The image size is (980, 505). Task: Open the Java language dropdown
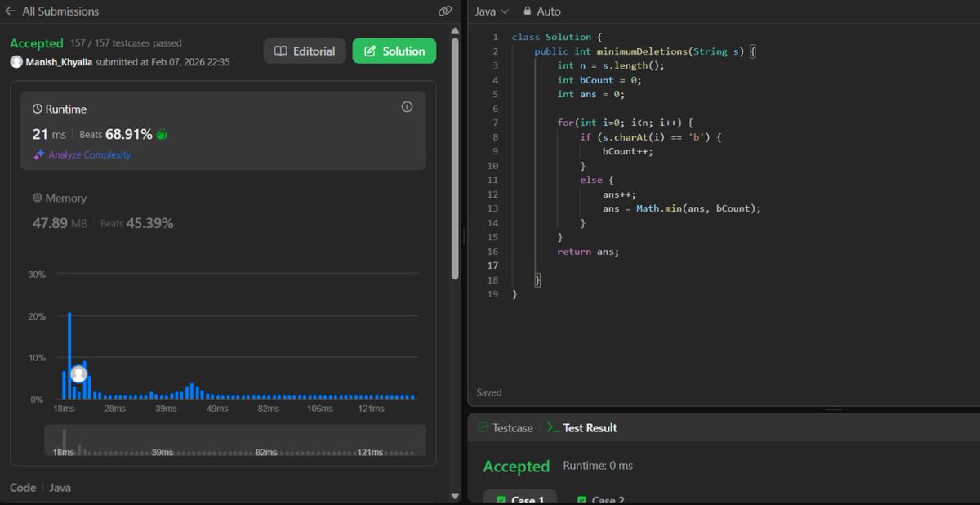tap(492, 11)
